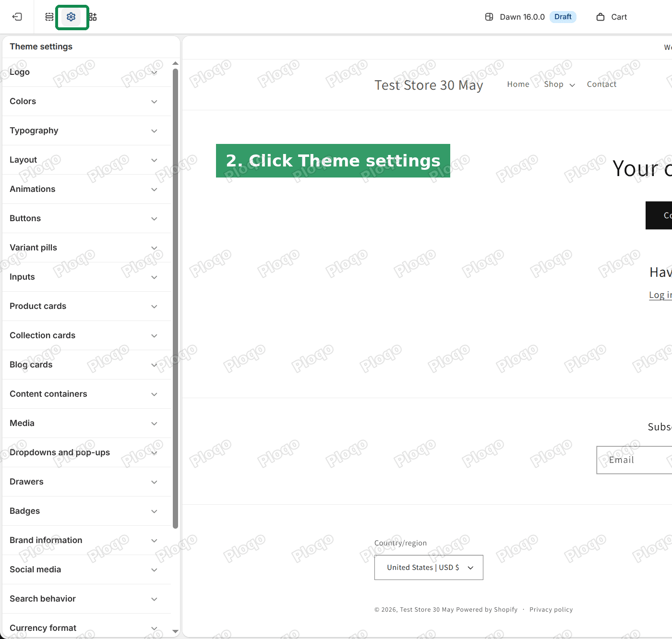Expand the Brand information section

point(87,540)
